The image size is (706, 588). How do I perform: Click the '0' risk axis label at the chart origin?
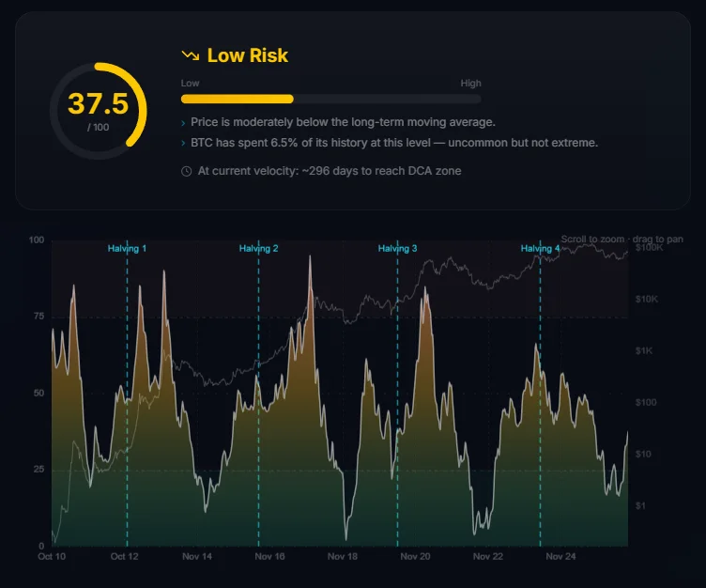pyautogui.click(x=41, y=546)
